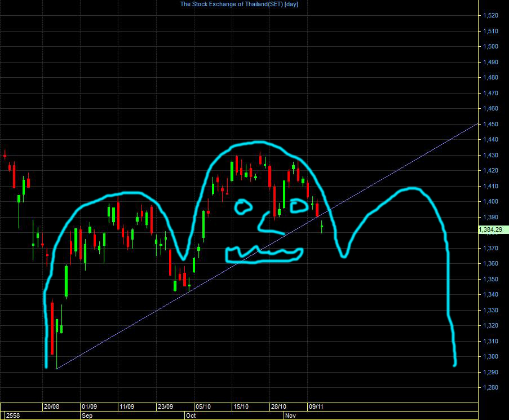
Task: Select the 23/09 date on the time axis
Action: (x=165, y=406)
